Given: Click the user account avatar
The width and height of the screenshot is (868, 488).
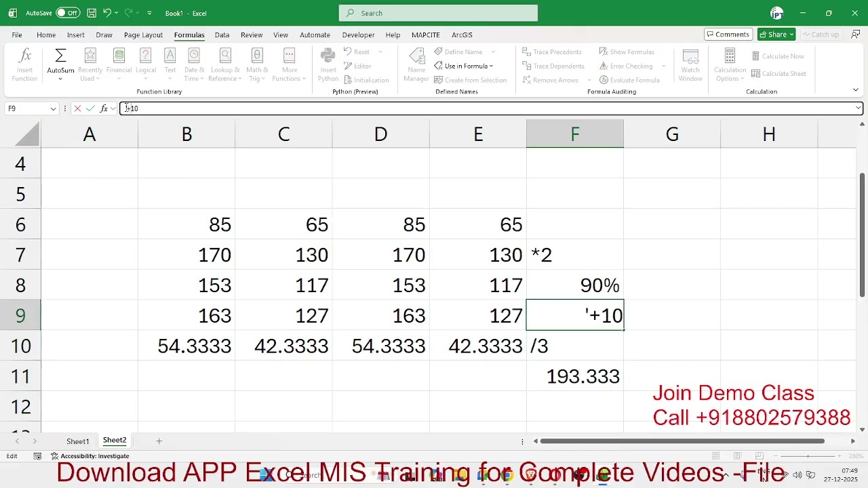Looking at the screenshot, I should click(x=777, y=13).
